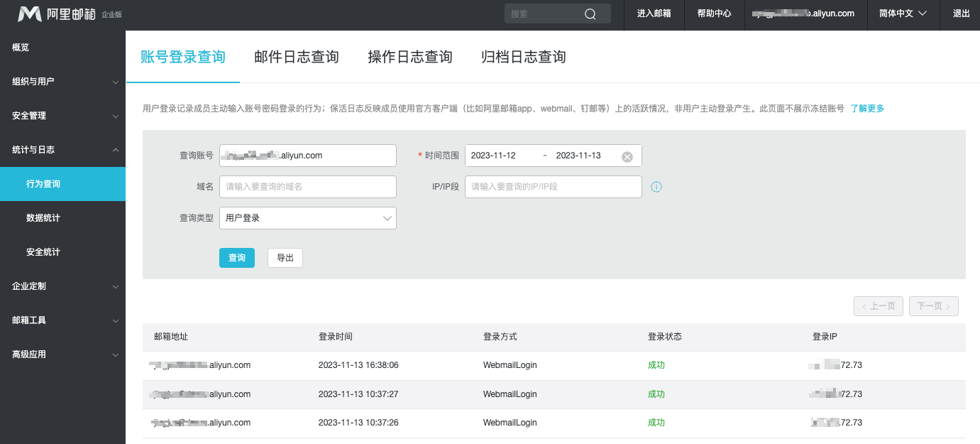Clear the 时间范围 date range using the X icon

point(627,156)
